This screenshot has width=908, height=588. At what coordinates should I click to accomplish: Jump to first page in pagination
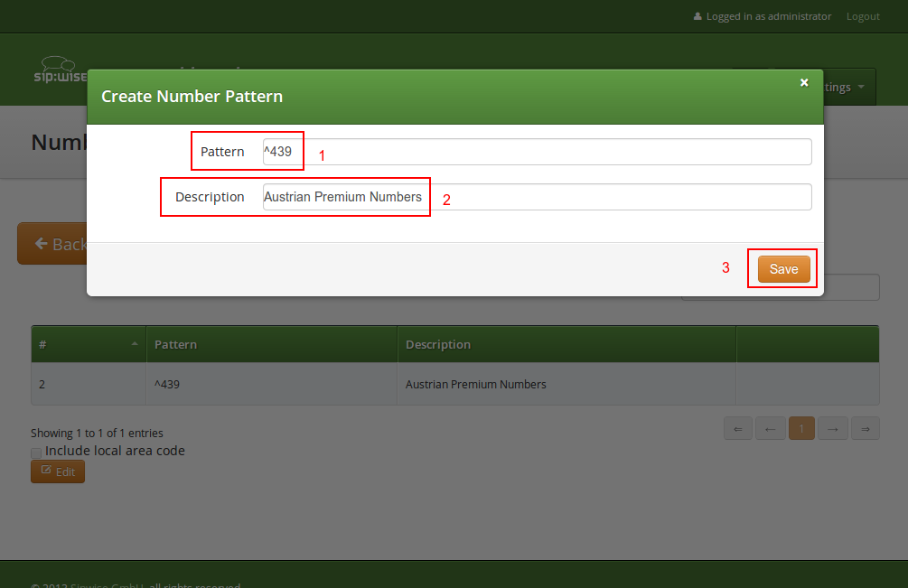tap(737, 428)
